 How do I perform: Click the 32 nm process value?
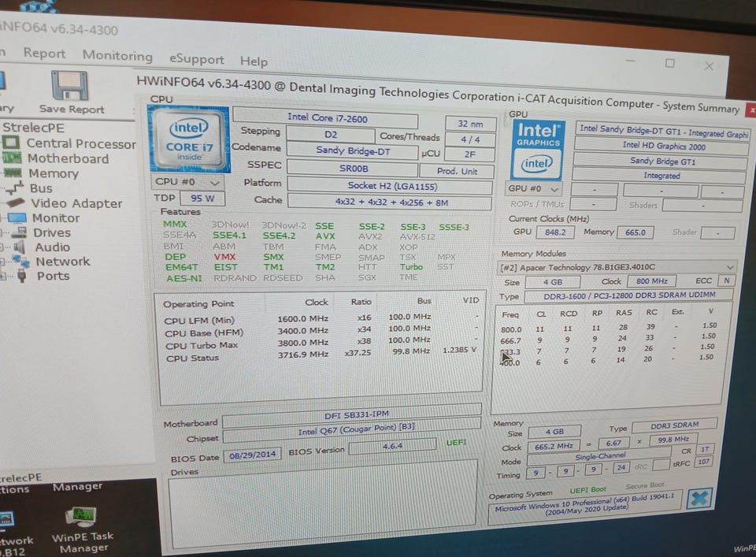click(x=470, y=124)
